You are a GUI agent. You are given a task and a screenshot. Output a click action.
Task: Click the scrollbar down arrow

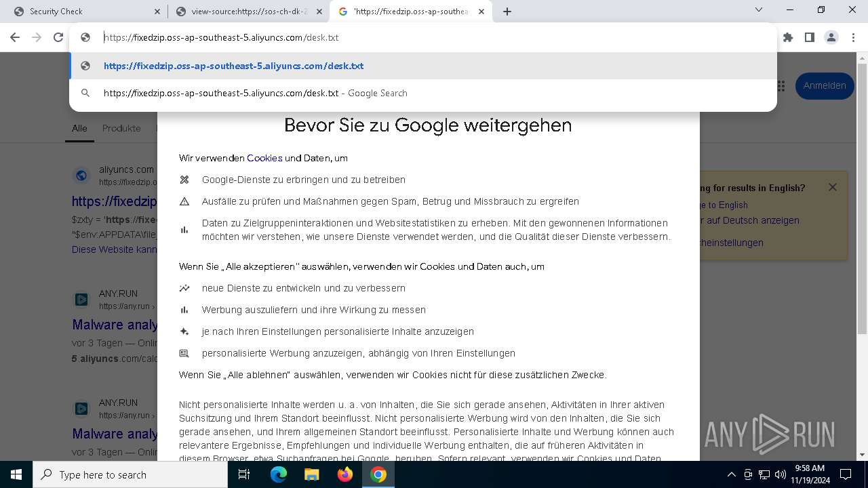(862, 455)
